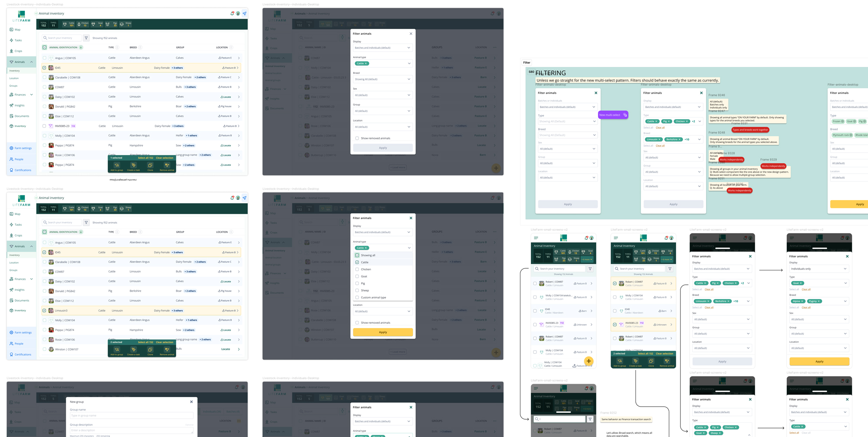Open Map in the '2 selected' desktop frame sidebar
This screenshot has width=868, height=437.
click(15, 214)
